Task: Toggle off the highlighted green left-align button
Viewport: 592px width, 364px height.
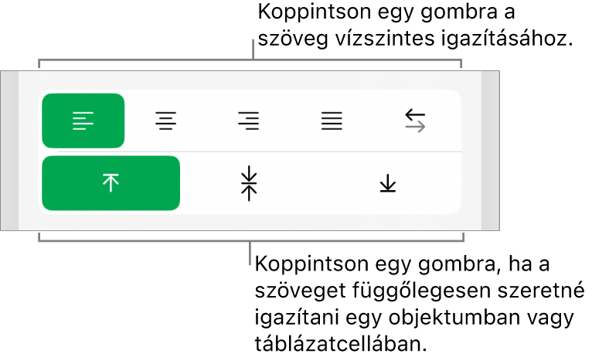Action: [83, 121]
